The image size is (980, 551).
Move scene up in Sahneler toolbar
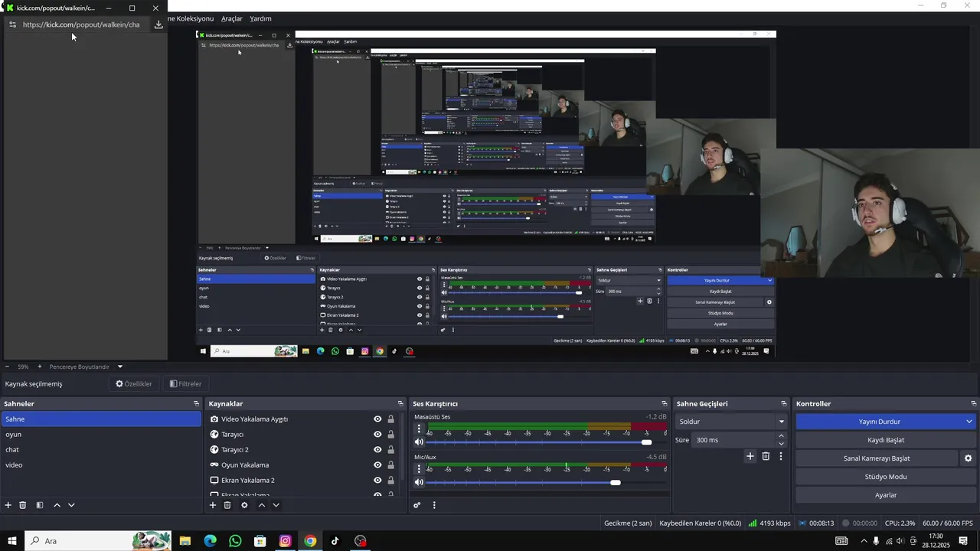[57, 505]
